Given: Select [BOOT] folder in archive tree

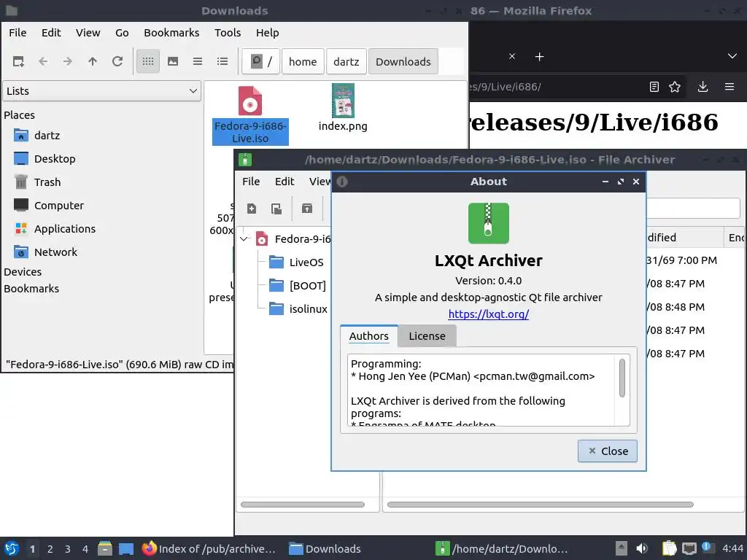Looking at the screenshot, I should click(x=298, y=285).
